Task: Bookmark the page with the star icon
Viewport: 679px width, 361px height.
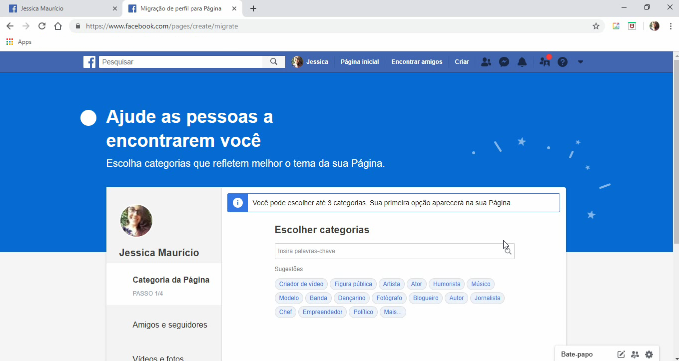Action: click(x=596, y=26)
